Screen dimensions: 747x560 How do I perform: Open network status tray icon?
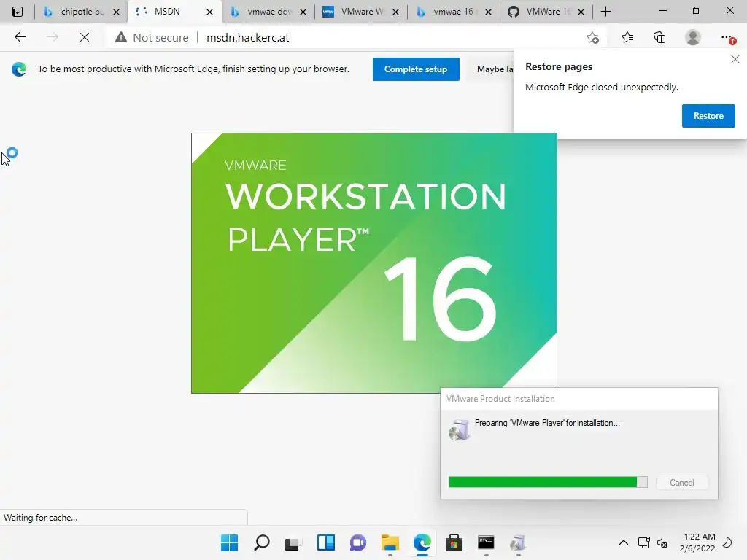pos(644,542)
